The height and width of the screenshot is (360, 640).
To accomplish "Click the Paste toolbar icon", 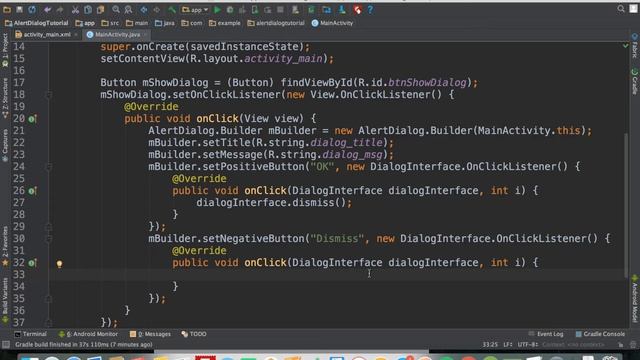I will point(100,9).
